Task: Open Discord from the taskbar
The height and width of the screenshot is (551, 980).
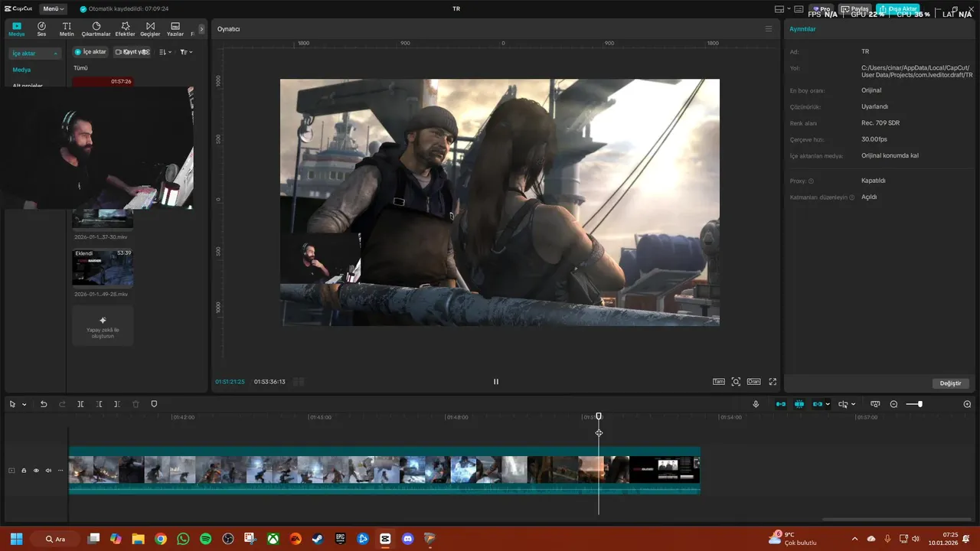Action: pyautogui.click(x=407, y=539)
